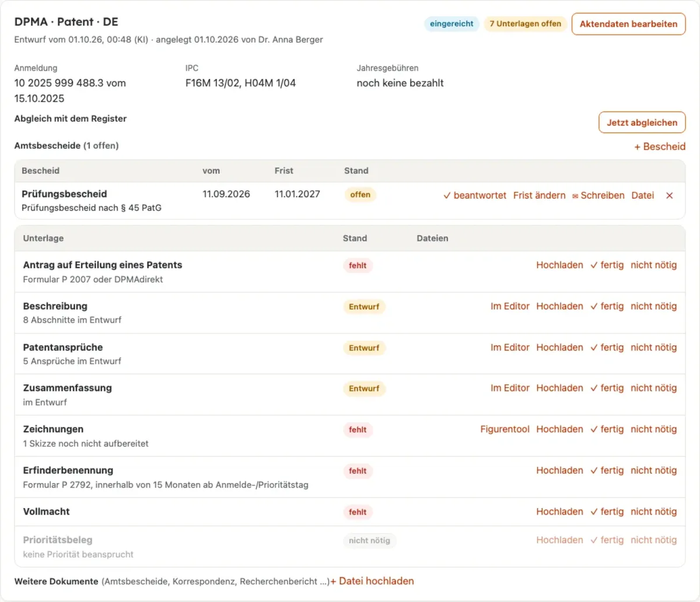The width and height of the screenshot is (700, 602).
Task: Click + Datei hochladen under Weitere Dokumente
Action: point(372,581)
